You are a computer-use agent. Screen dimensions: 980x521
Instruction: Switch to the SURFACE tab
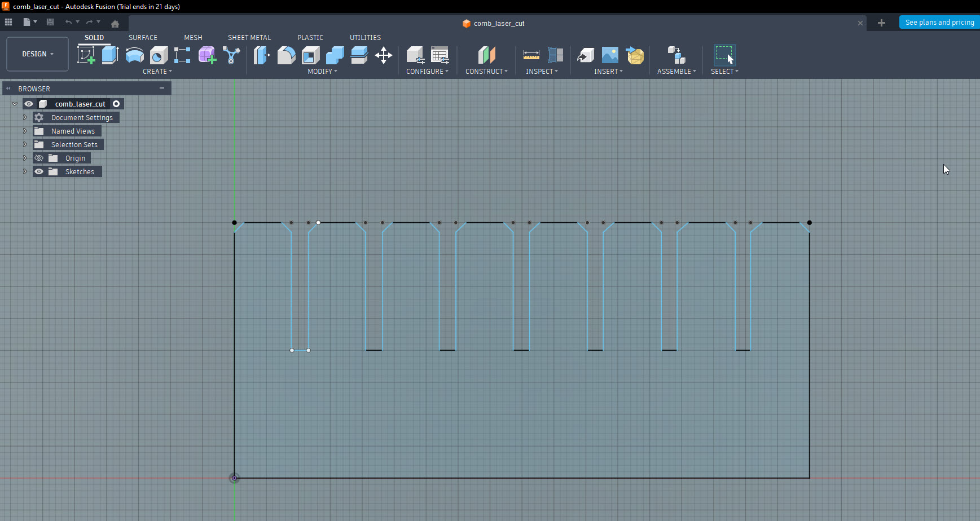pos(143,37)
